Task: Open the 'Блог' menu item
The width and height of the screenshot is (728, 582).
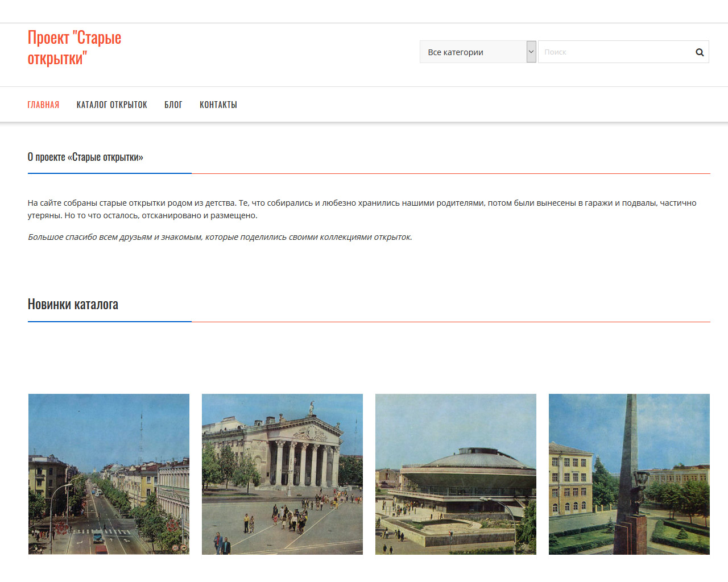Action: [x=173, y=105]
